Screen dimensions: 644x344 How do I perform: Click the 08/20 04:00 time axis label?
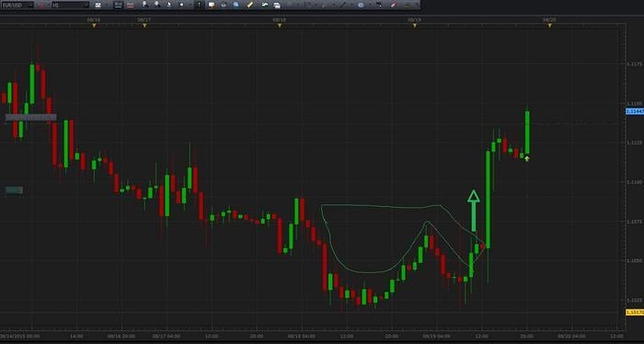[572, 336]
